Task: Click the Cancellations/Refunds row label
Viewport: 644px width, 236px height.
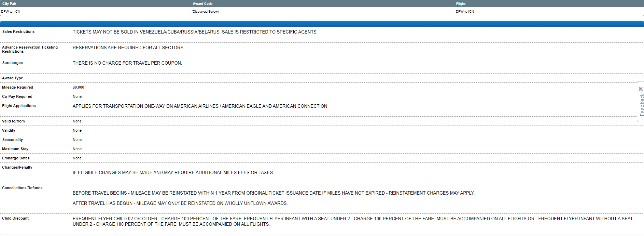Action: pos(22,188)
